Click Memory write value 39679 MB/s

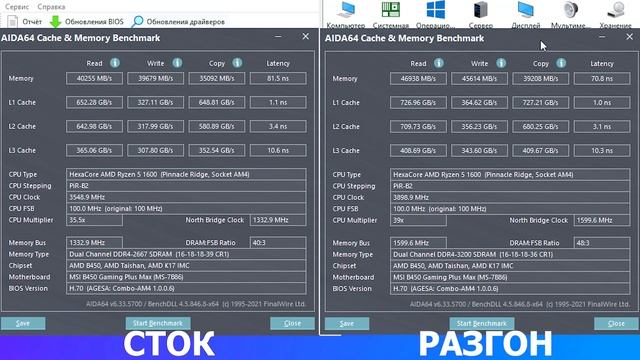156,78
